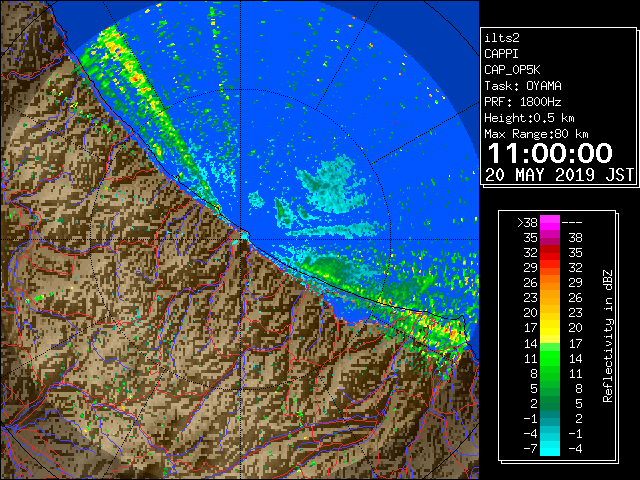Click the vertical "Reflectivity in dBZ" label
Image resolution: width=640 pixels, height=480 pixels.
pyautogui.click(x=608, y=336)
